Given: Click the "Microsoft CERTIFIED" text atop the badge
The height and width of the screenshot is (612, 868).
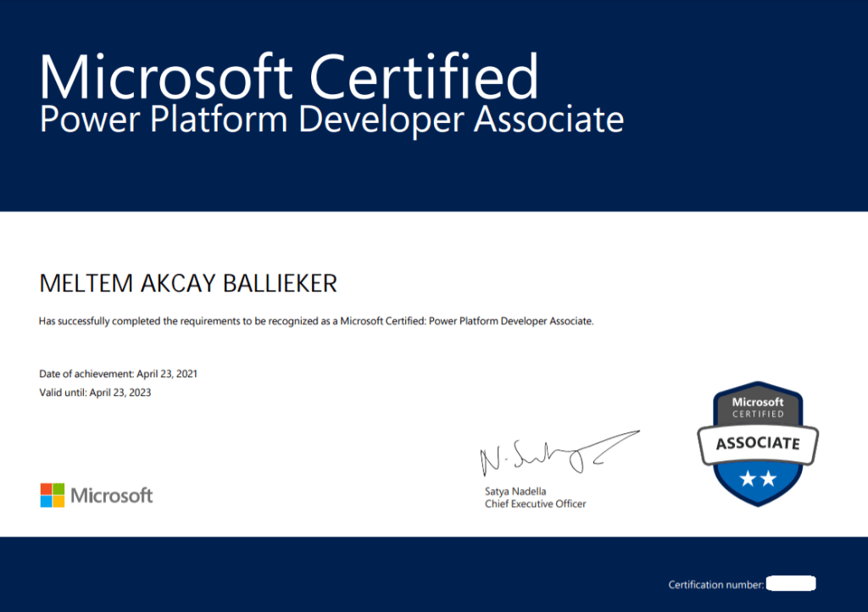Looking at the screenshot, I should tap(758, 407).
